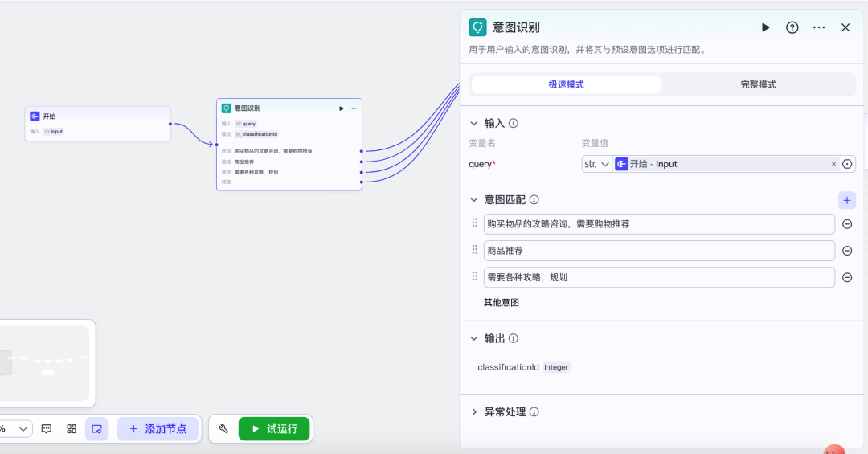The height and width of the screenshot is (454, 868).
Task: Run 意图识别 node from canvas play icon
Action: click(x=341, y=108)
